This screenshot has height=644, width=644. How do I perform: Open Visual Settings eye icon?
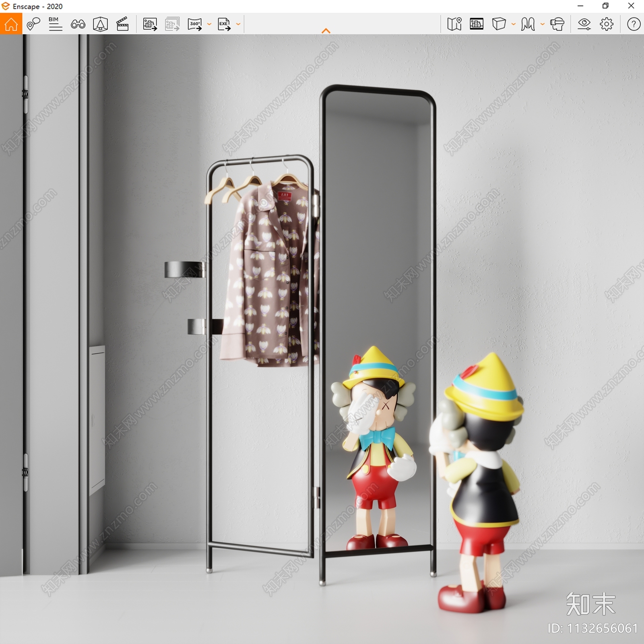[x=584, y=24]
